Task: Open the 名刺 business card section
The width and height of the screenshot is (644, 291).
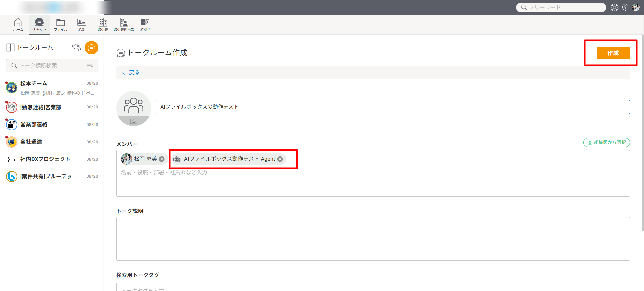Action: click(x=82, y=25)
